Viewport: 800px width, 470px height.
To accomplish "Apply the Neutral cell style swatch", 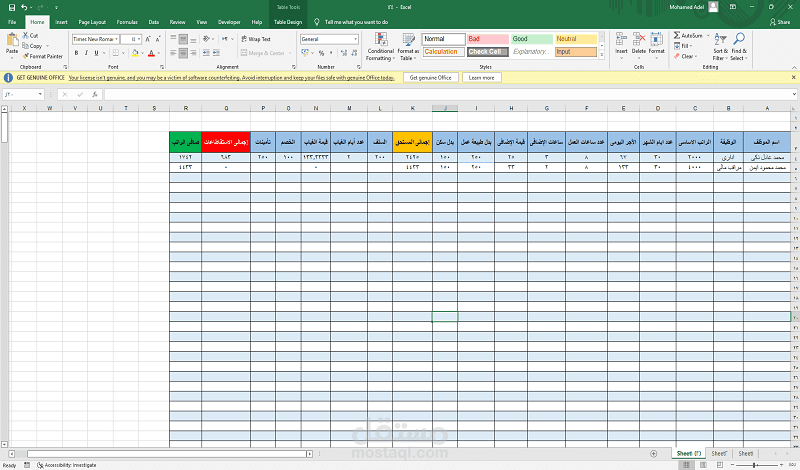I will 576,39.
